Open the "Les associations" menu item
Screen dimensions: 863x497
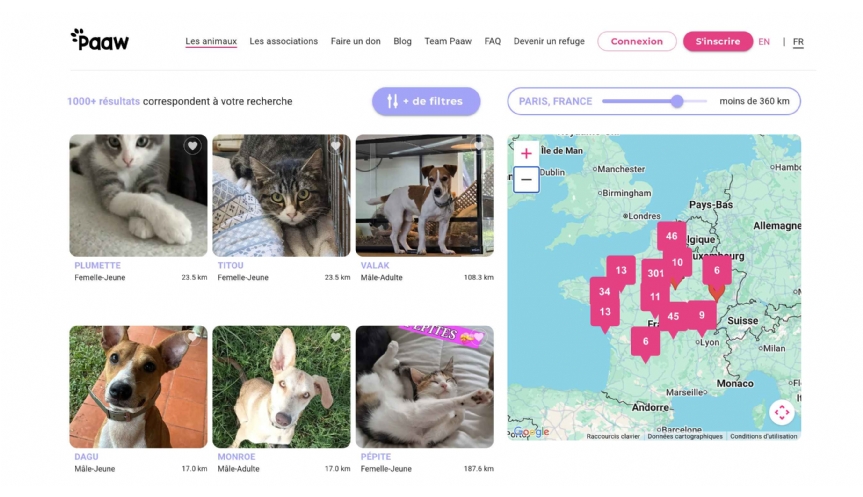(284, 42)
